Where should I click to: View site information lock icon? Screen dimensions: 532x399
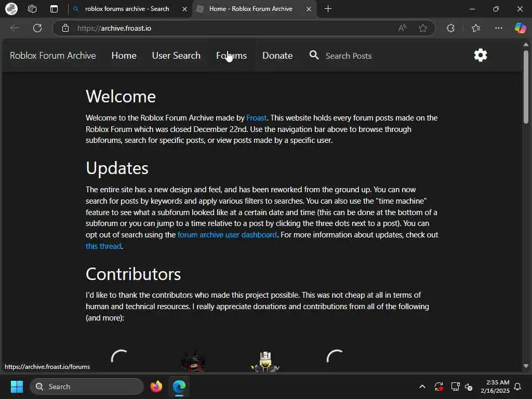pyautogui.click(x=65, y=28)
